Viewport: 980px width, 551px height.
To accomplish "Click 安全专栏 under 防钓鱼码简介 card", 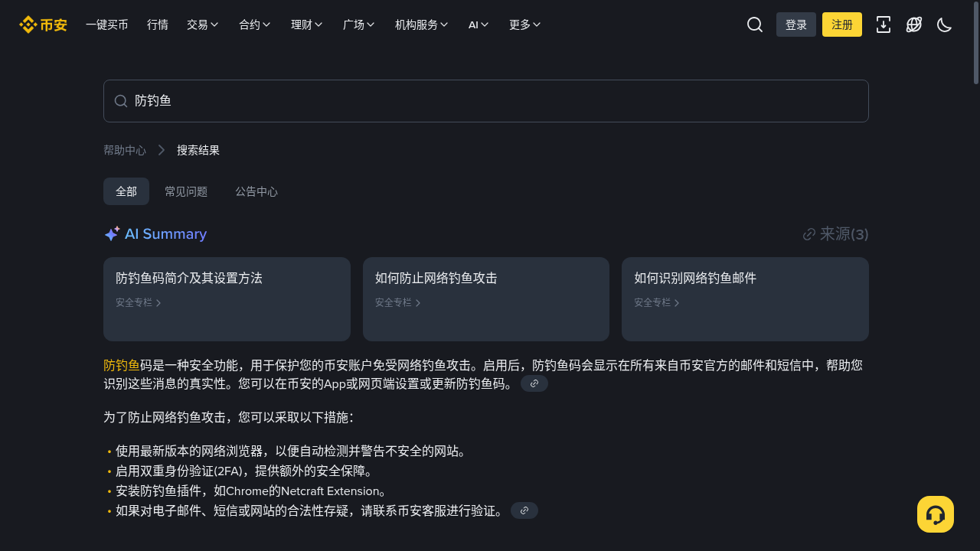I will point(139,302).
